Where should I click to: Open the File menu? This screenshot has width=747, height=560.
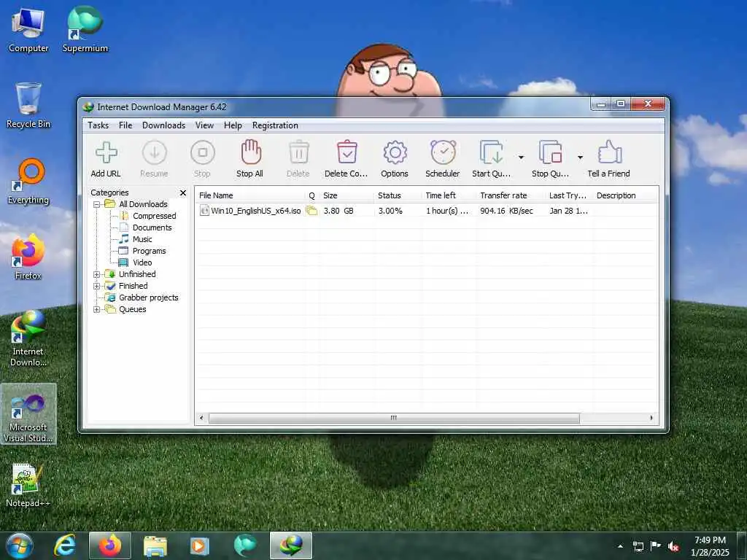coord(125,125)
